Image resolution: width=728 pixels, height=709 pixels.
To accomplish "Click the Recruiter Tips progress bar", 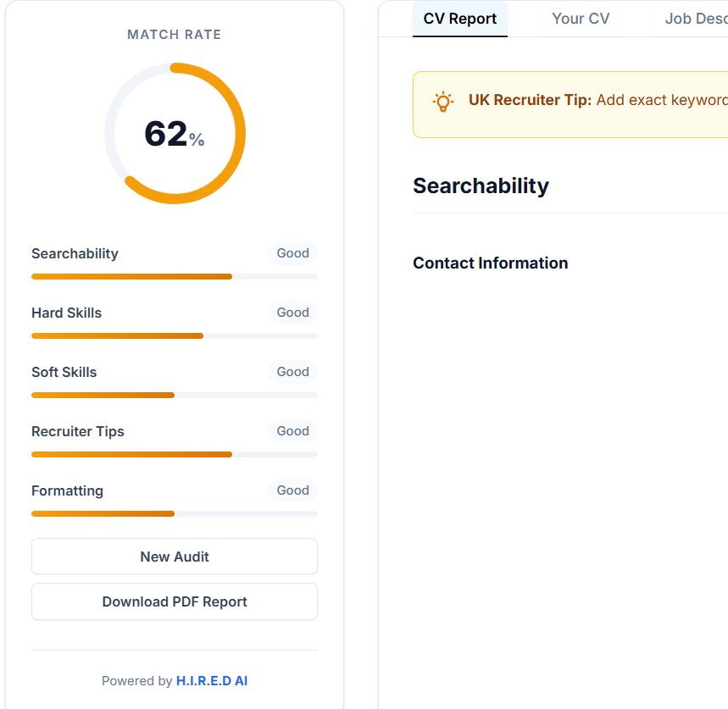I will 175,454.
